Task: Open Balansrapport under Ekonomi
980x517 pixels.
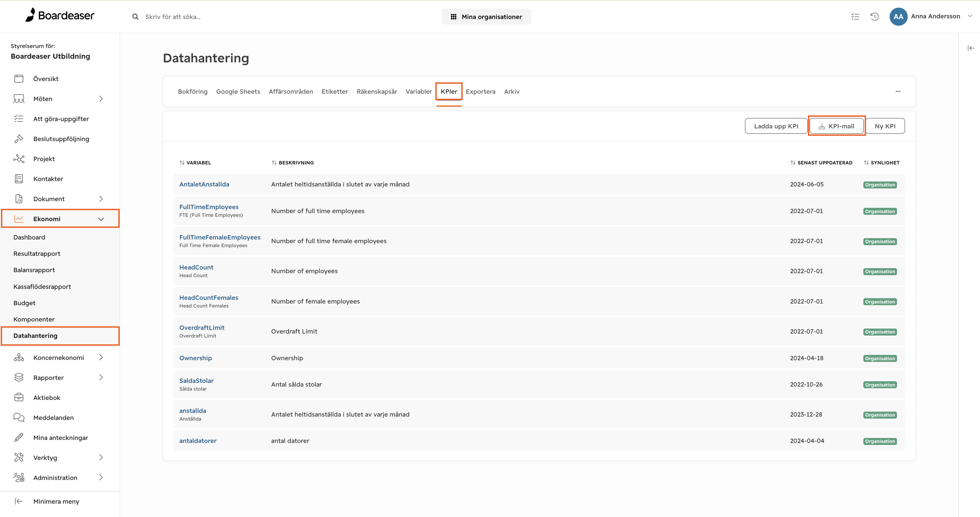Action: [34, 270]
